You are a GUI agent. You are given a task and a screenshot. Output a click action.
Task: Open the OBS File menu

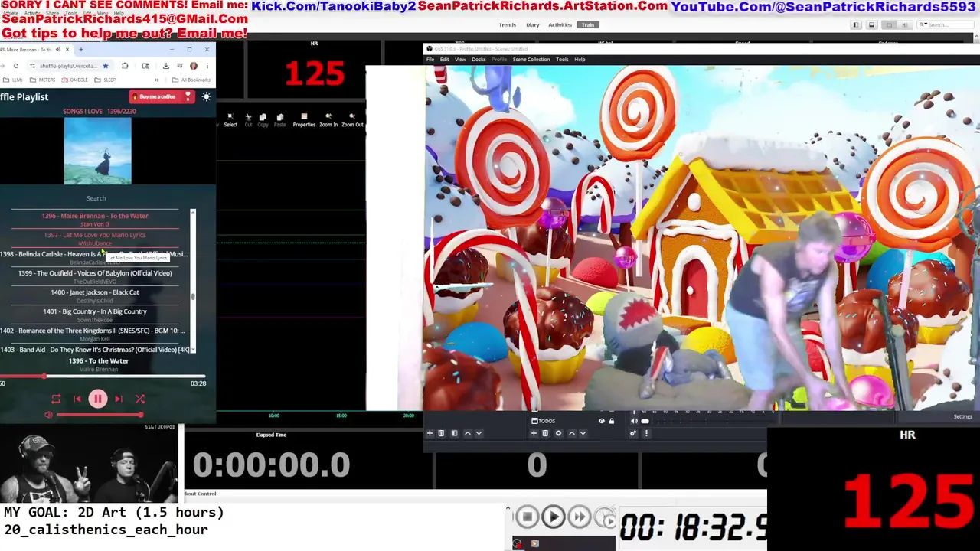click(430, 59)
